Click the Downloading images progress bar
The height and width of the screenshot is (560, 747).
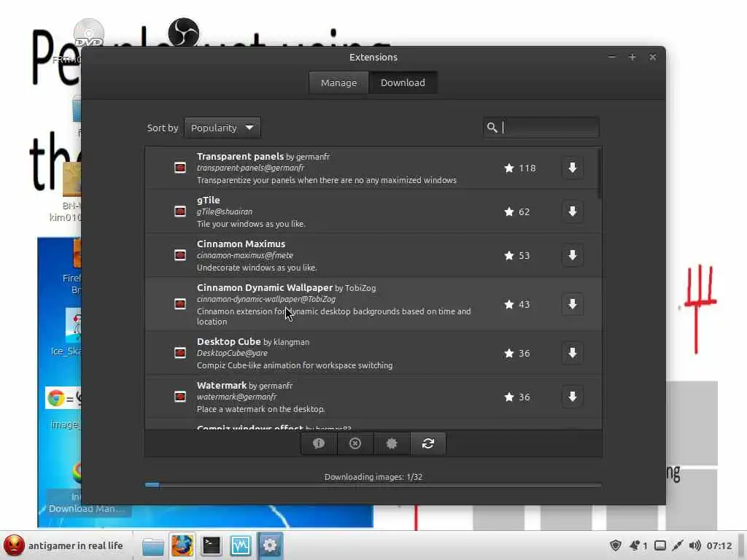point(373,485)
